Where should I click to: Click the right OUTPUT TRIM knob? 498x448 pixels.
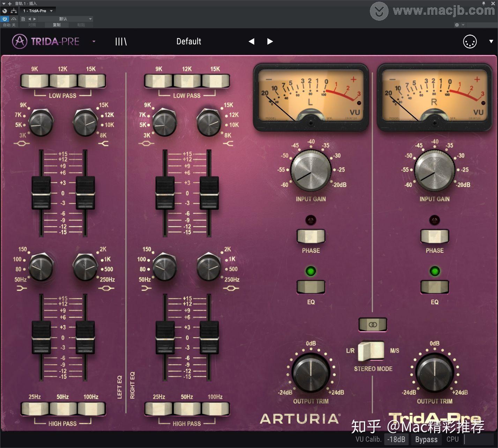tap(434, 373)
